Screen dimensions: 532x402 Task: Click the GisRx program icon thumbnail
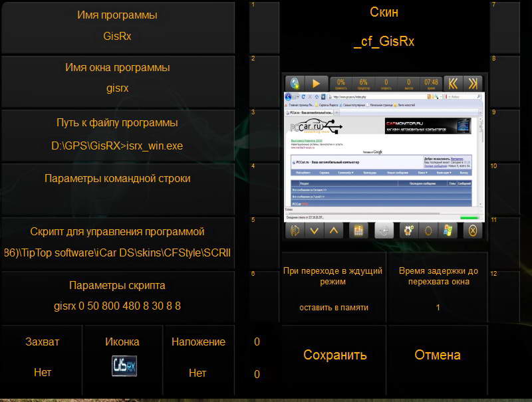[124, 366]
